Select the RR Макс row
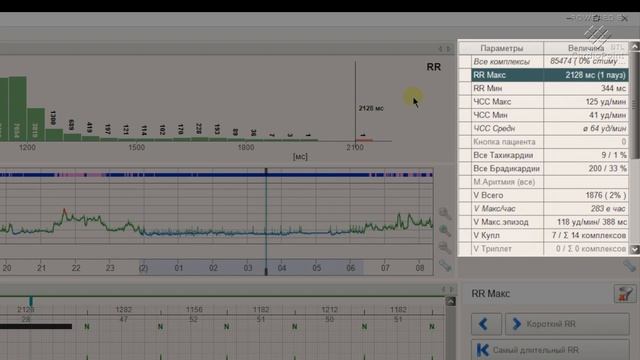Viewport: 640px width, 360px height. 549,75
